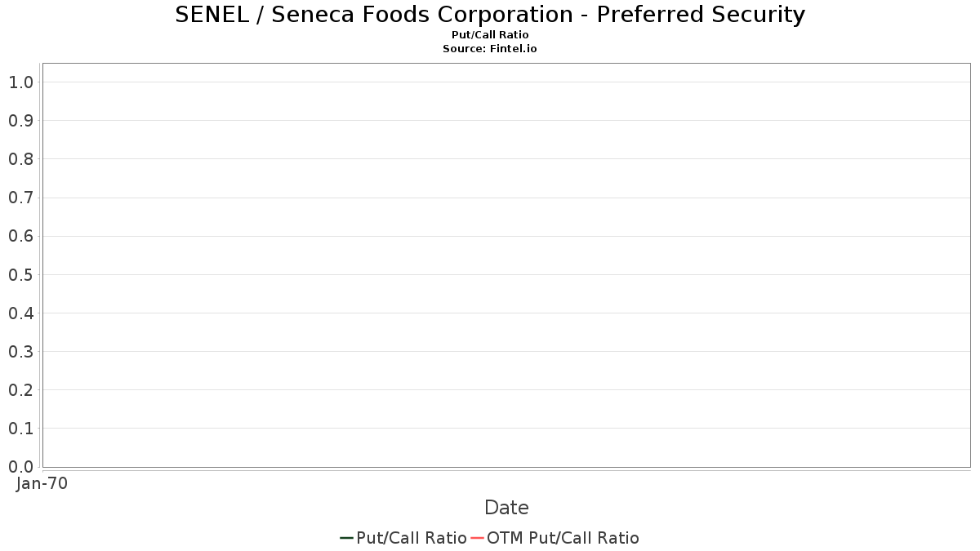
Task: Click the Date x-axis title
Action: (506, 508)
